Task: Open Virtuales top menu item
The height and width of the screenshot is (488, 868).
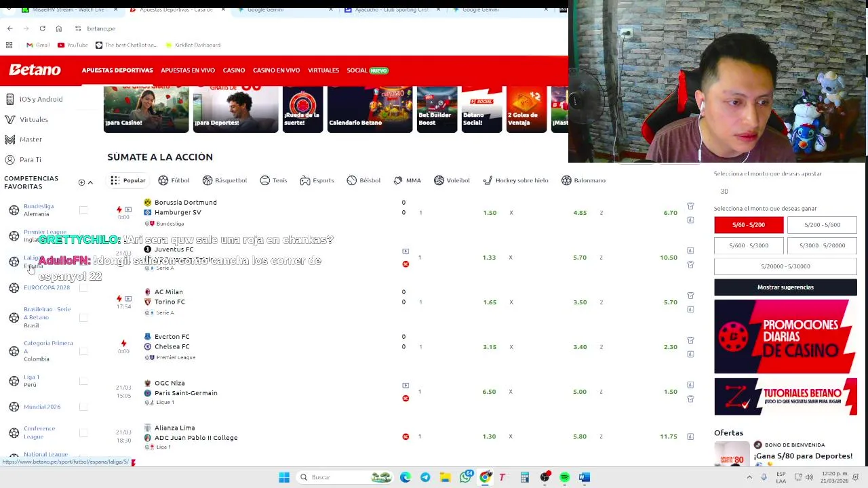Action: click(323, 70)
